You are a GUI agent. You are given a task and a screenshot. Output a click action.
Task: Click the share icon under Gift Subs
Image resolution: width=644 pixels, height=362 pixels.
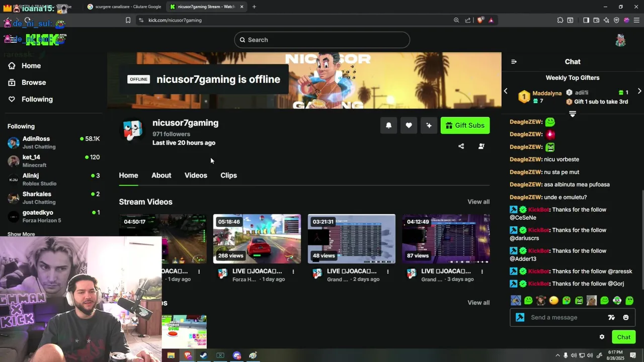(461, 146)
